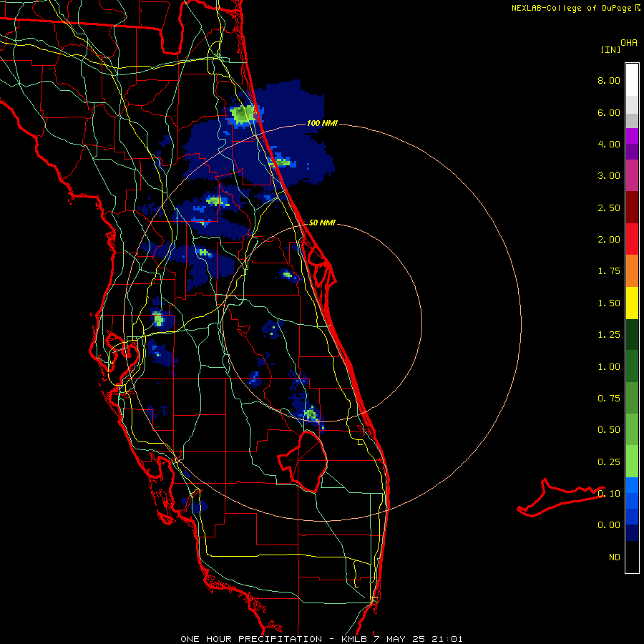Select the 1.25 inch legend value
Viewport: 644px width, 644px height.
pyautogui.click(x=609, y=335)
